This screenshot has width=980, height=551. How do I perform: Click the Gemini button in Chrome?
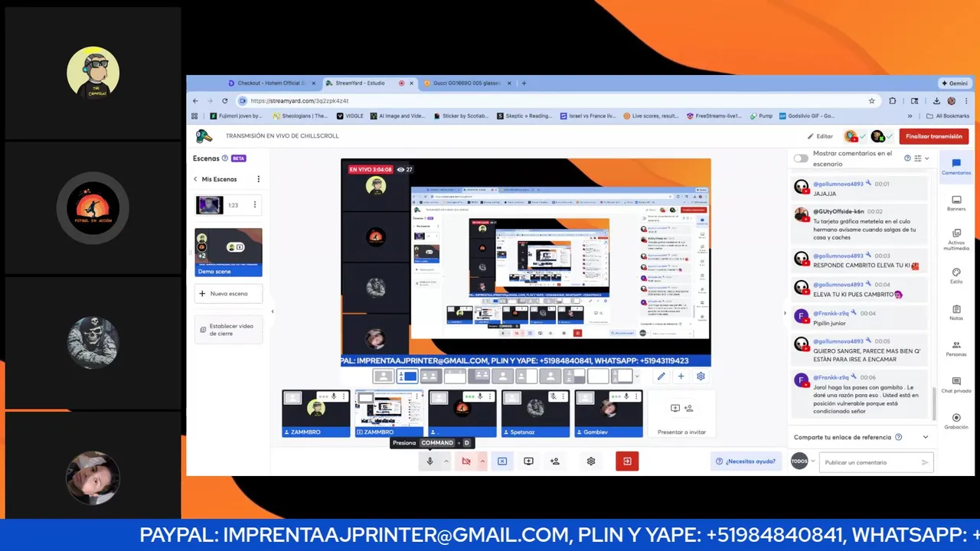tap(955, 83)
